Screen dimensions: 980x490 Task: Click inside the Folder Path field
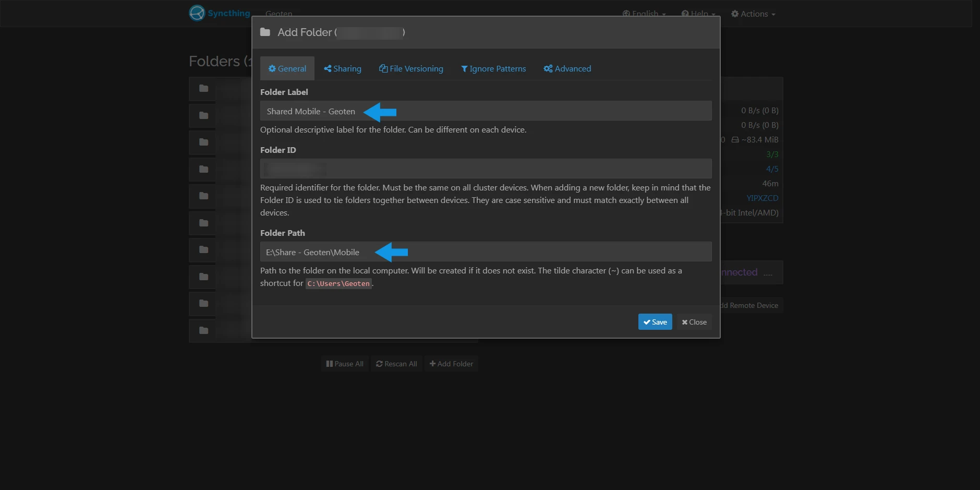click(x=485, y=252)
